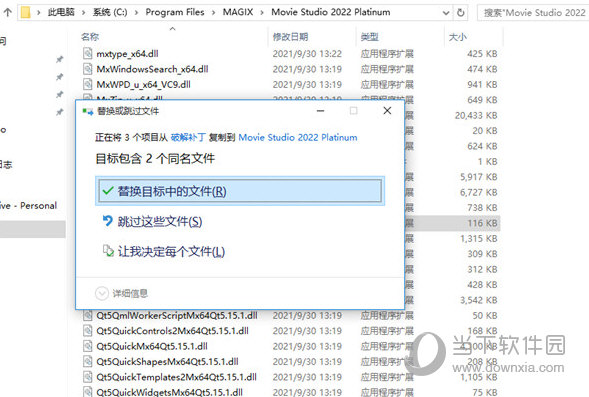
Task: Click the Qt5QuickMx64Qt5.15.1.dll file icon
Action: click(87, 346)
